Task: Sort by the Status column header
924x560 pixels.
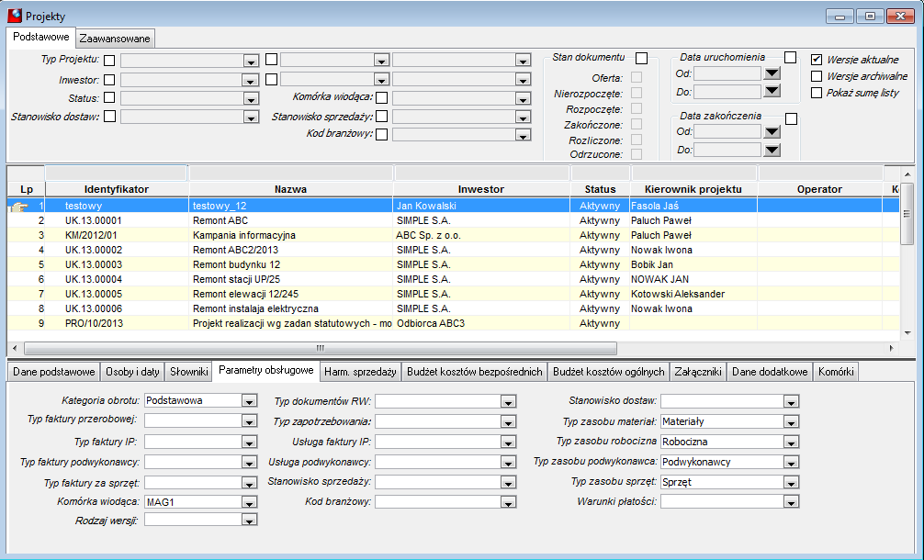Action: pos(600,189)
